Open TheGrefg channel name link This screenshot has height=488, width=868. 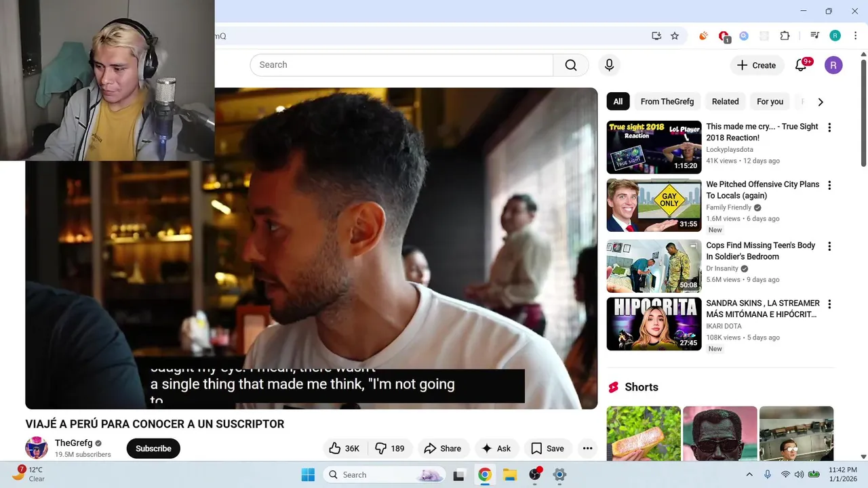point(74,443)
